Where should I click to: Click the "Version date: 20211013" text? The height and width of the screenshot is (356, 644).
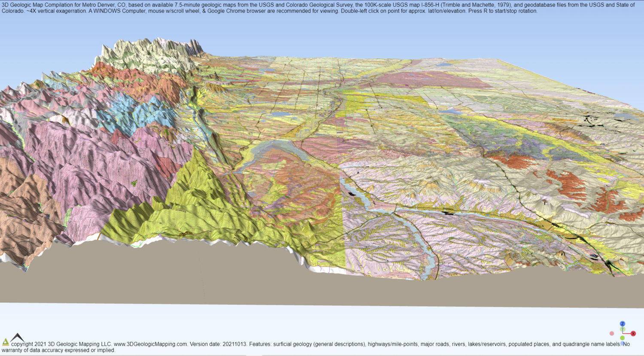pyautogui.click(x=219, y=344)
